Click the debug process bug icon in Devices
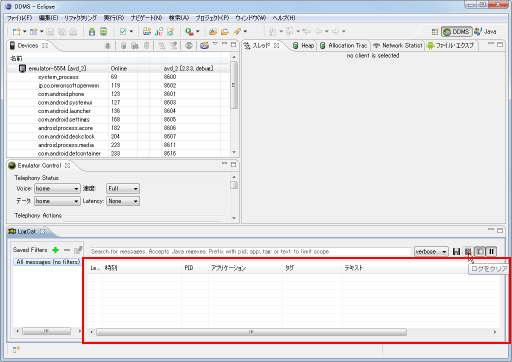 (x=107, y=46)
